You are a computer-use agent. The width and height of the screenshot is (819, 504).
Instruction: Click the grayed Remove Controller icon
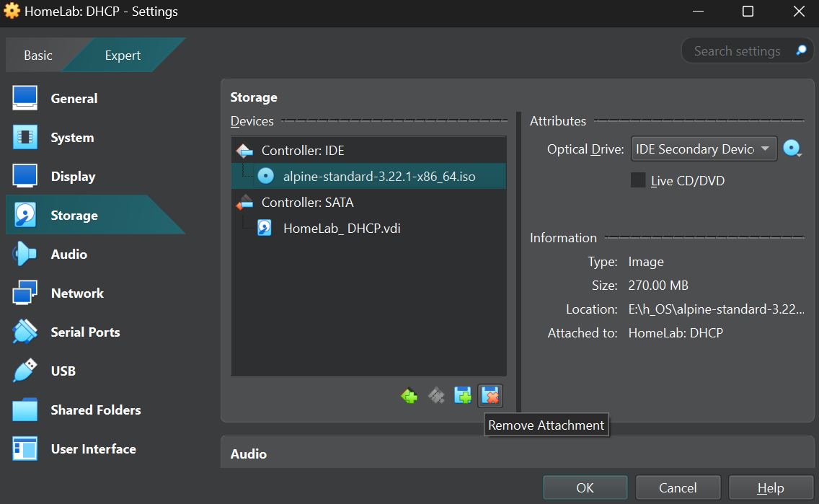pyautogui.click(x=436, y=396)
